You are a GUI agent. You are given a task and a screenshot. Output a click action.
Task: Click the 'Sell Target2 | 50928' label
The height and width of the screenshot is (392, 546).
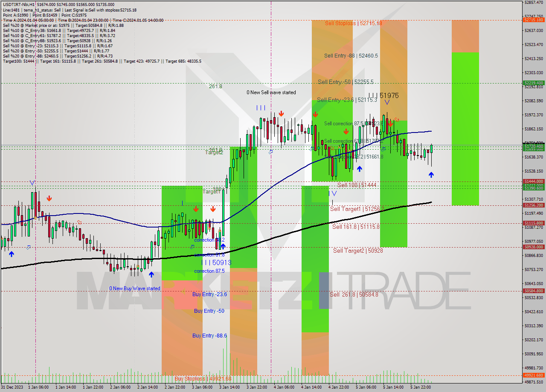tap(358, 251)
